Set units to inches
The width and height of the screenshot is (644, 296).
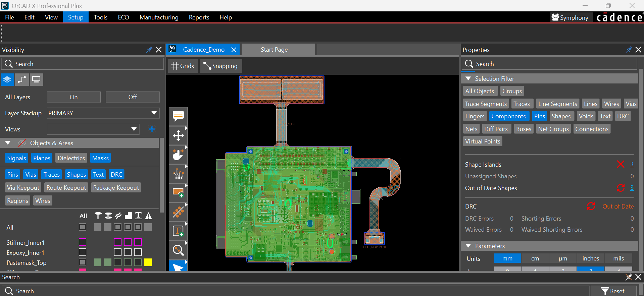click(591, 258)
